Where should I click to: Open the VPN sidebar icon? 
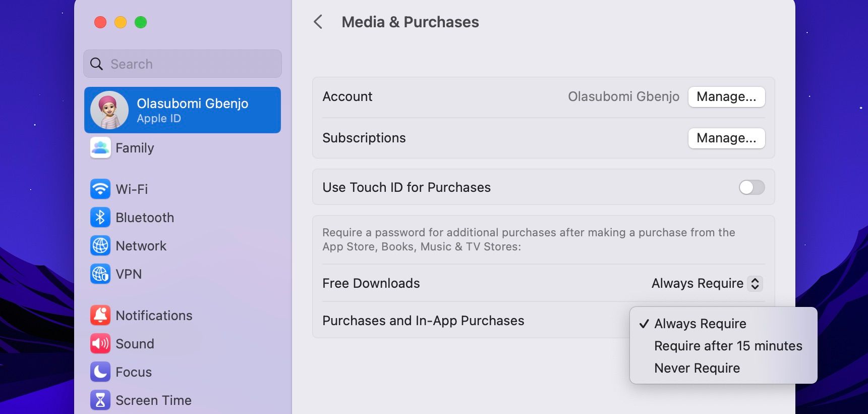point(100,274)
